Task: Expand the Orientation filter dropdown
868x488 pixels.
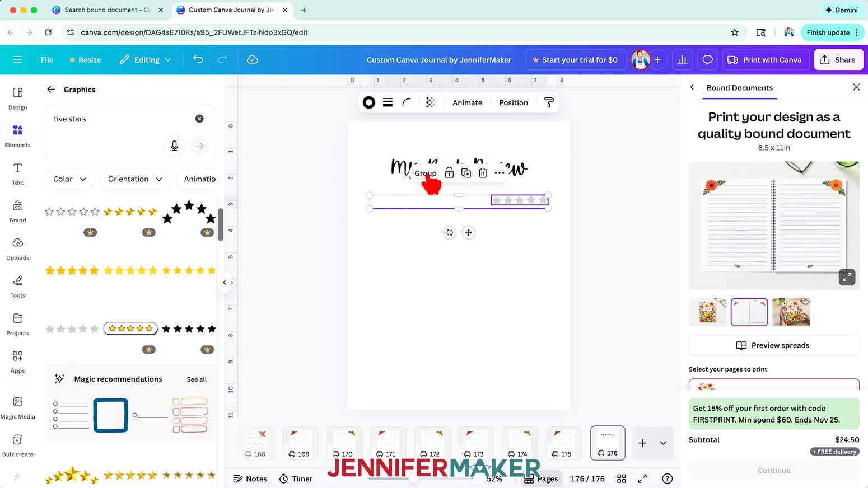Action: coord(135,179)
